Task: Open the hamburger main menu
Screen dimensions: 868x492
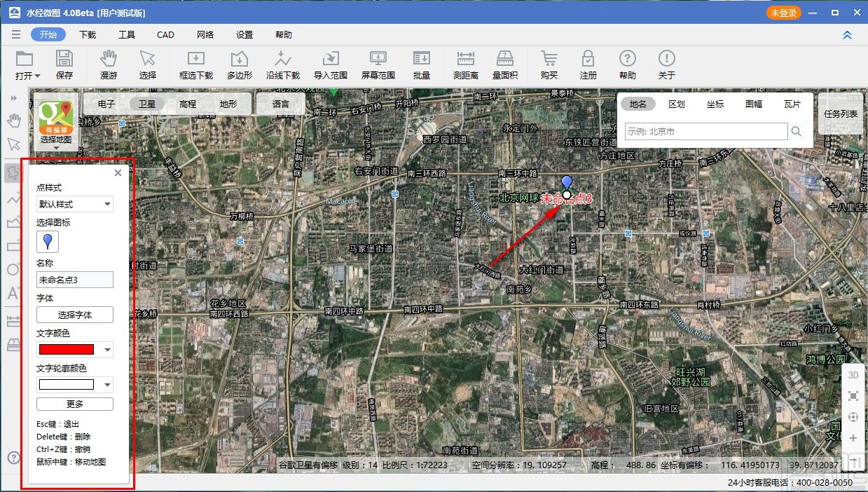Action: (x=15, y=34)
